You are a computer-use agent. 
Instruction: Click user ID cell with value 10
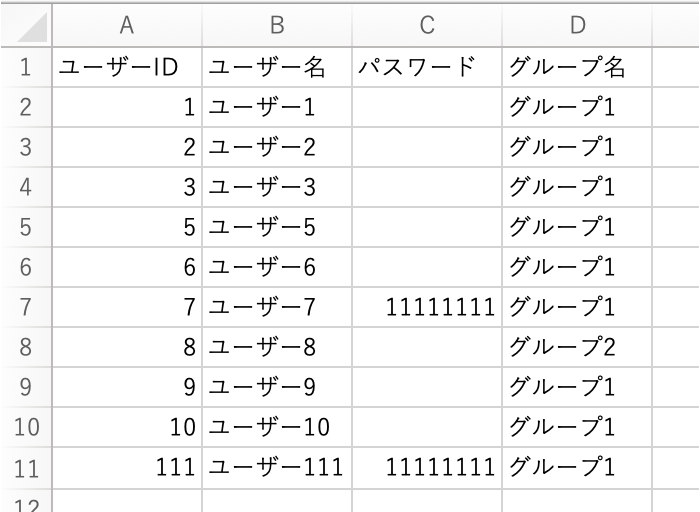[x=127, y=427]
